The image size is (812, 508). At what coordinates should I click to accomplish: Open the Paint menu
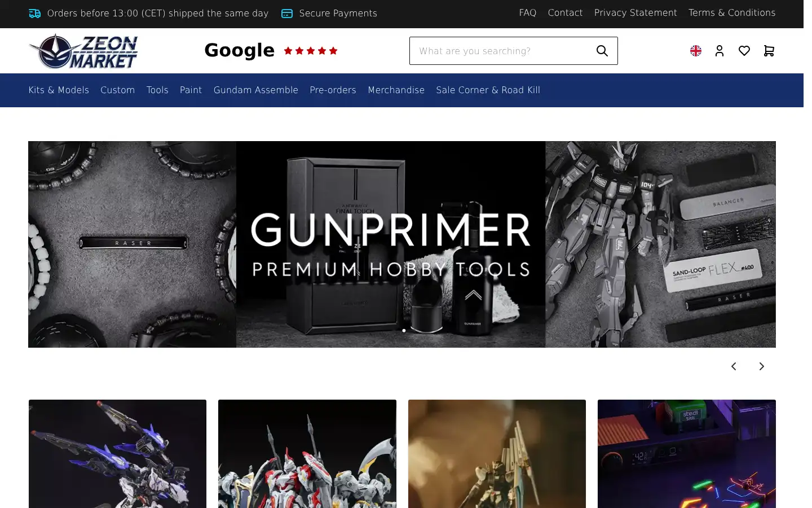(x=191, y=90)
